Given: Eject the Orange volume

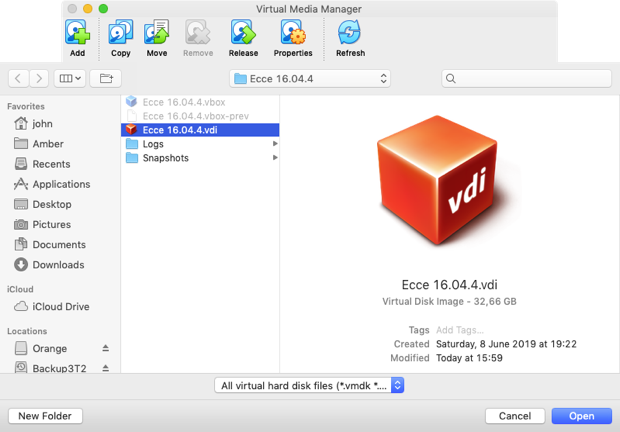Looking at the screenshot, I should (x=106, y=348).
